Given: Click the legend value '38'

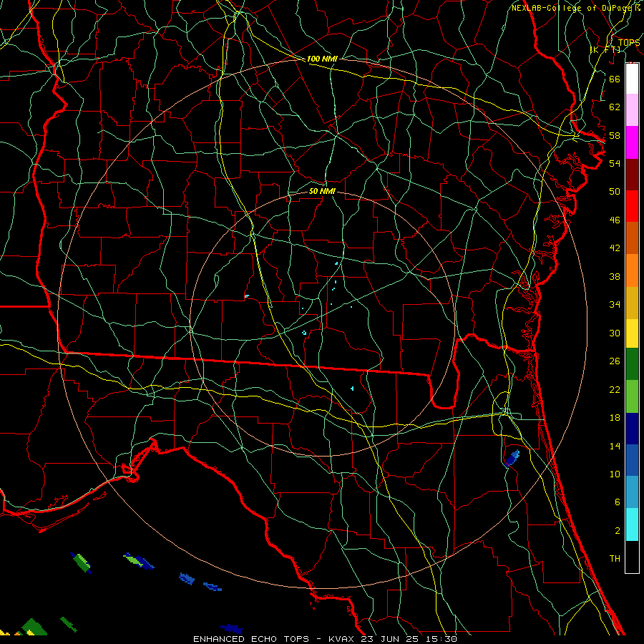Looking at the screenshot, I should [615, 277].
